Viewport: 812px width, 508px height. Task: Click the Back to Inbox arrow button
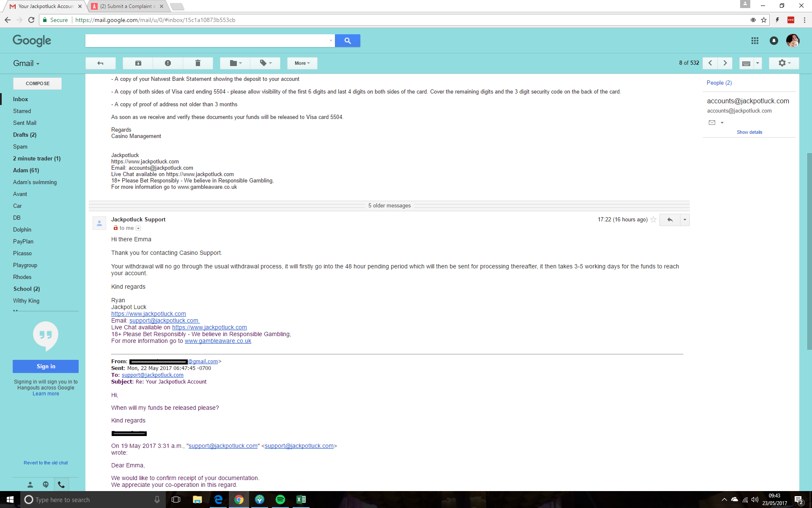(x=100, y=63)
